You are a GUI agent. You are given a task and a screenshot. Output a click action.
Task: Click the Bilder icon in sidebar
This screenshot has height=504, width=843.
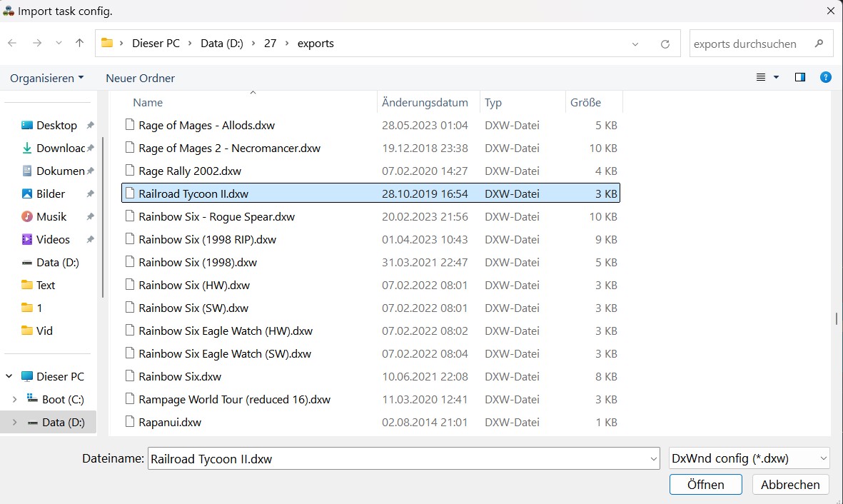(x=26, y=193)
